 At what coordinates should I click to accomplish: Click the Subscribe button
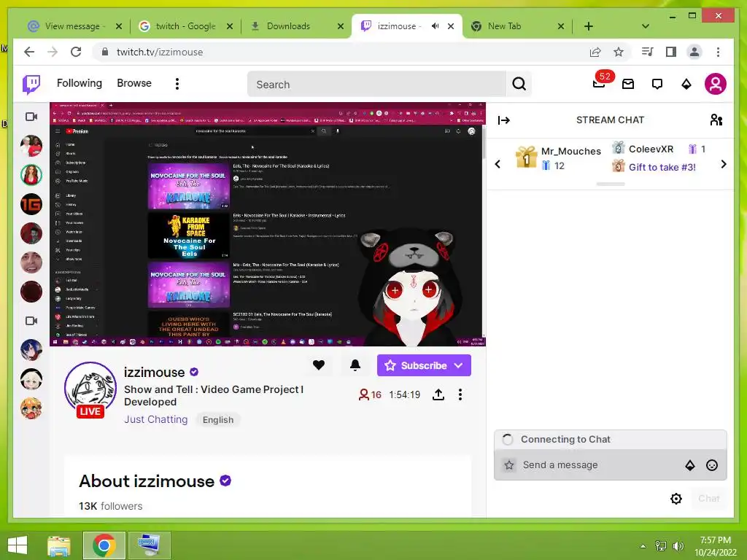[x=417, y=365]
